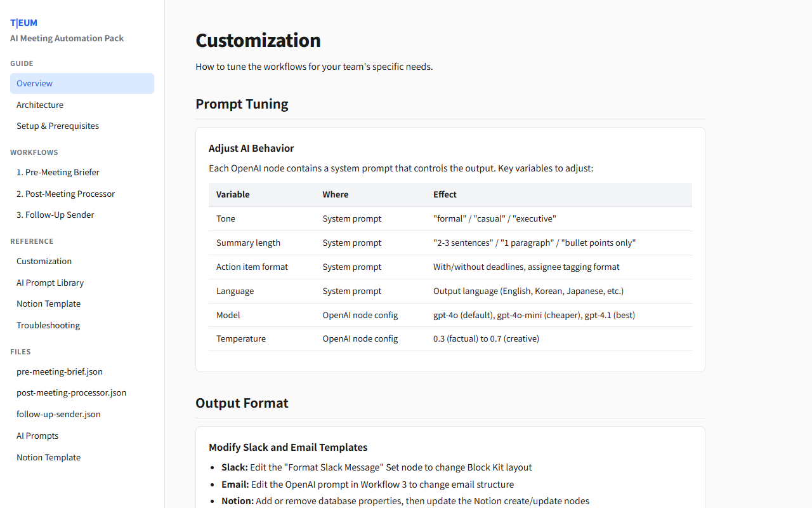Open Setup & Prerequisites
Screen dimensions: 812x508
[x=57, y=126]
